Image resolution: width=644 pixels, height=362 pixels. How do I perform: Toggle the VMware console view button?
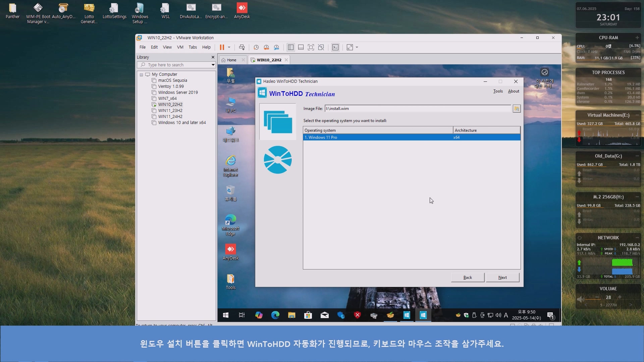[335, 47]
